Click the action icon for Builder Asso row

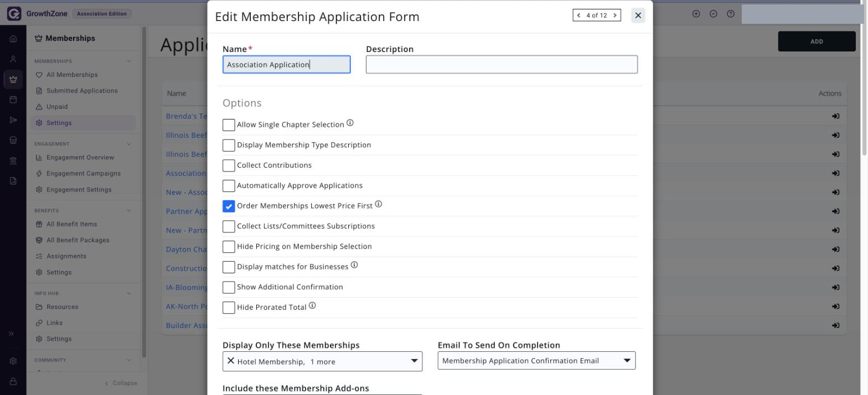[x=836, y=326]
